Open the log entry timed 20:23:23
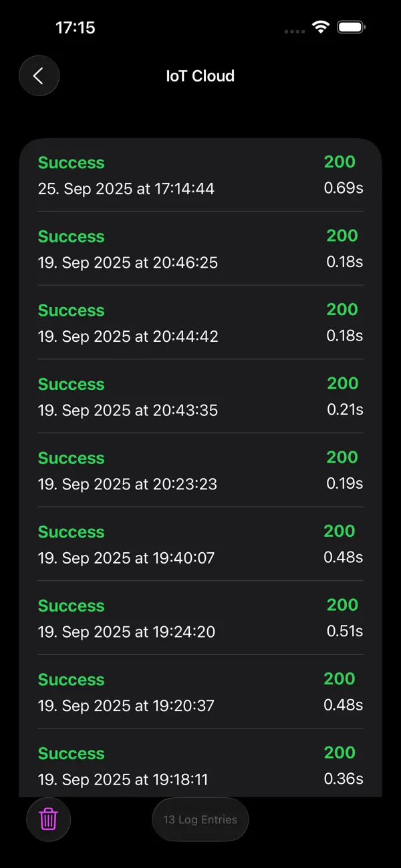The image size is (401, 868). (200, 470)
